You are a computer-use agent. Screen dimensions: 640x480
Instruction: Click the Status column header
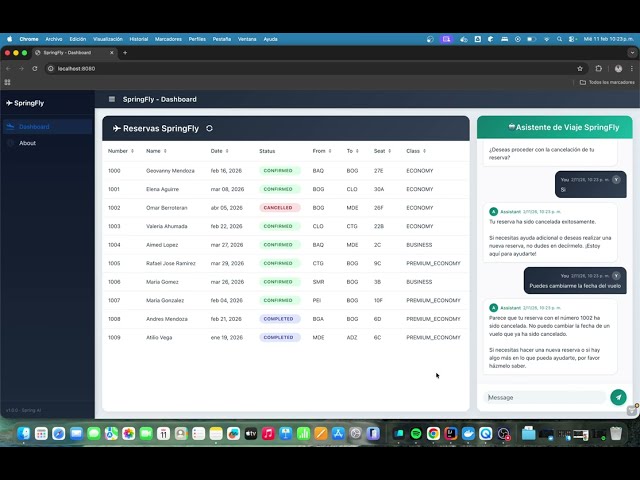pyautogui.click(x=267, y=151)
